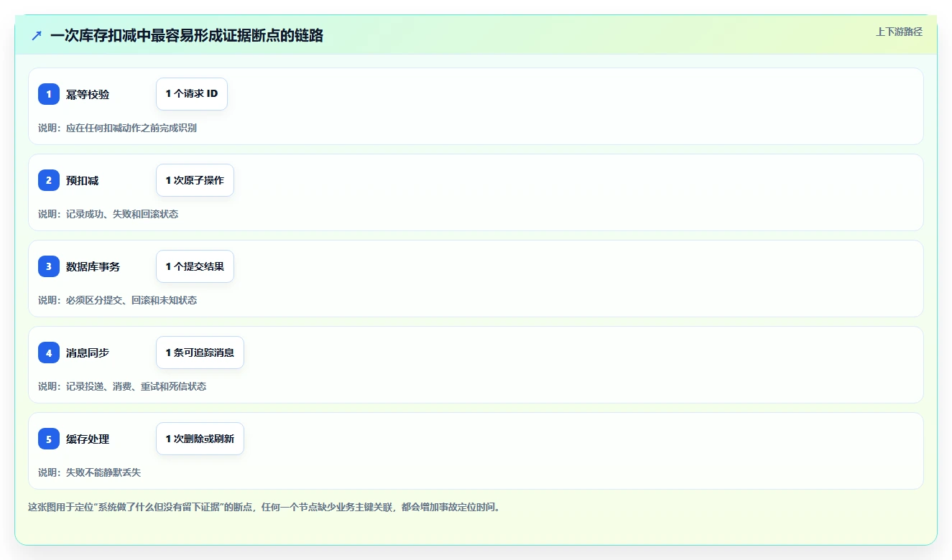
Task: Click the footer paragraph starting 这张图用于定位
Action: click(x=264, y=507)
